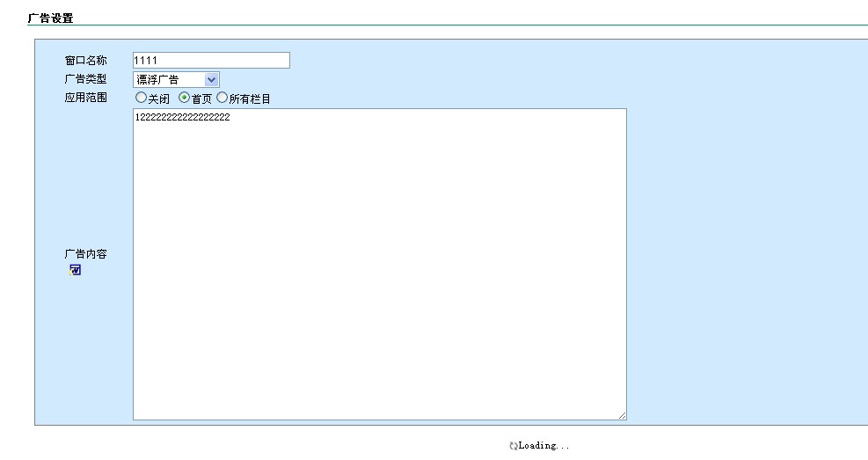
Task: Click the 广告内容 field label
Action: pos(86,254)
